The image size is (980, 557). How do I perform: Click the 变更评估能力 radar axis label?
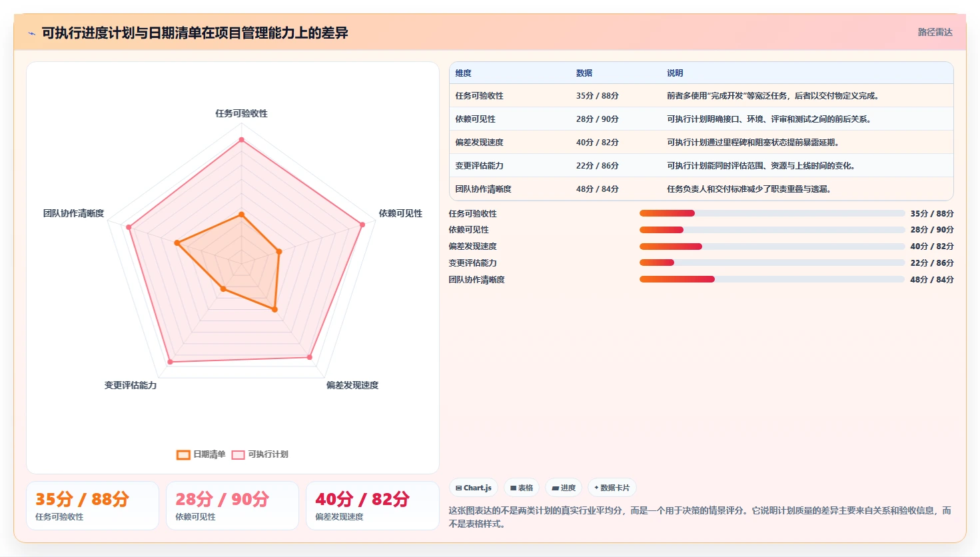click(x=131, y=385)
